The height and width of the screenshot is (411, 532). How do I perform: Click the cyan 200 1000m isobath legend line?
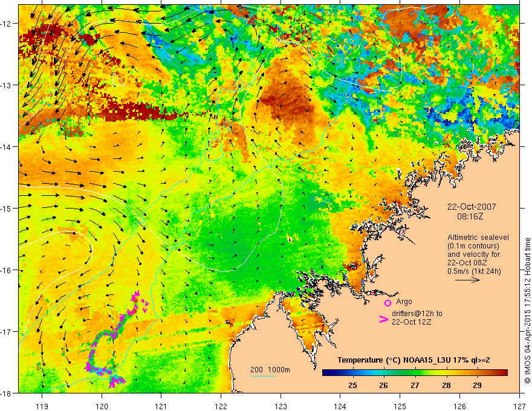262,376
